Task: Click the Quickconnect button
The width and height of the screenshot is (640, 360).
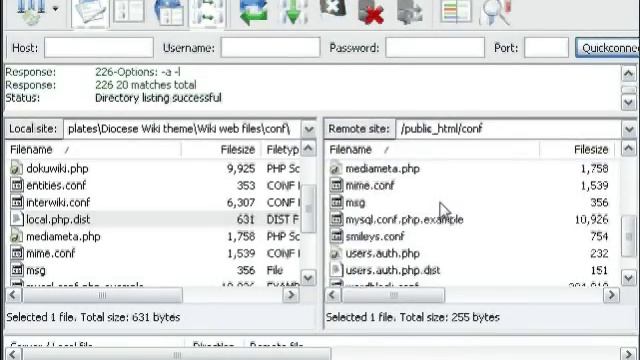Action: (607, 48)
